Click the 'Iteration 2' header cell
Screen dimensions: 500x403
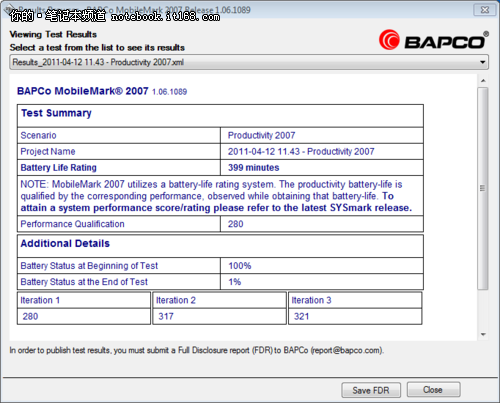pyautogui.click(x=219, y=300)
